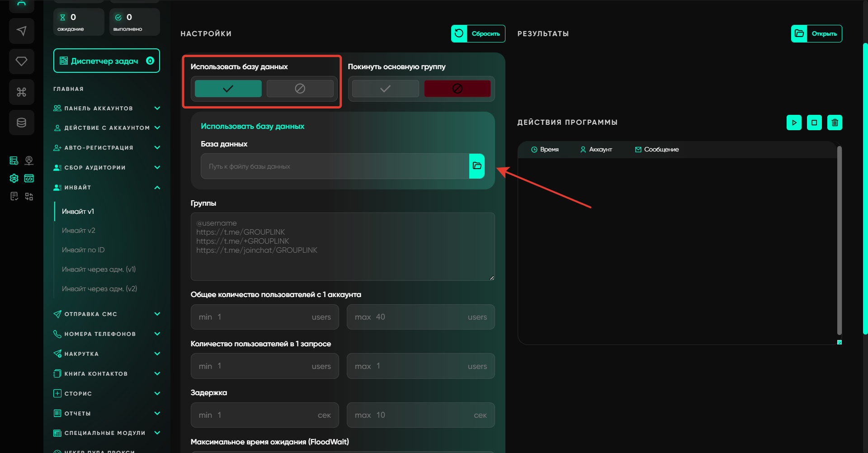Click the Сбросить reset button

point(478,33)
